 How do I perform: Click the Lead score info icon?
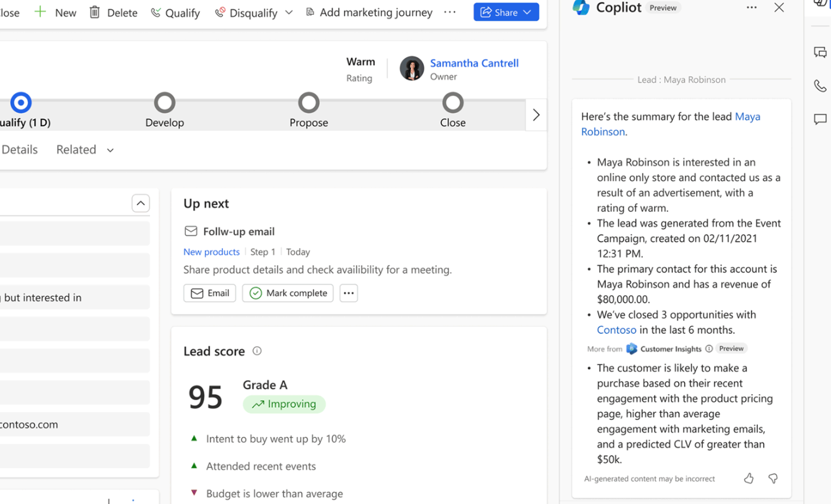[257, 351]
